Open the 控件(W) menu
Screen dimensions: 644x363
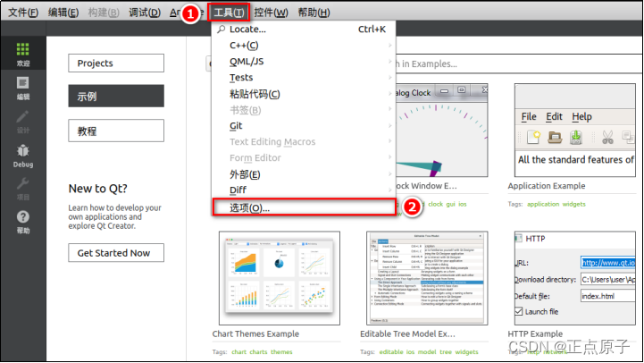tap(271, 13)
